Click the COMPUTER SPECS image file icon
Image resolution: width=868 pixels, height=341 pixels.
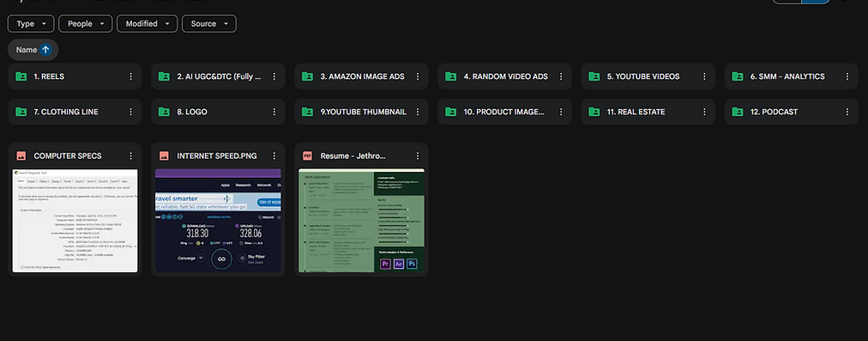tap(21, 155)
